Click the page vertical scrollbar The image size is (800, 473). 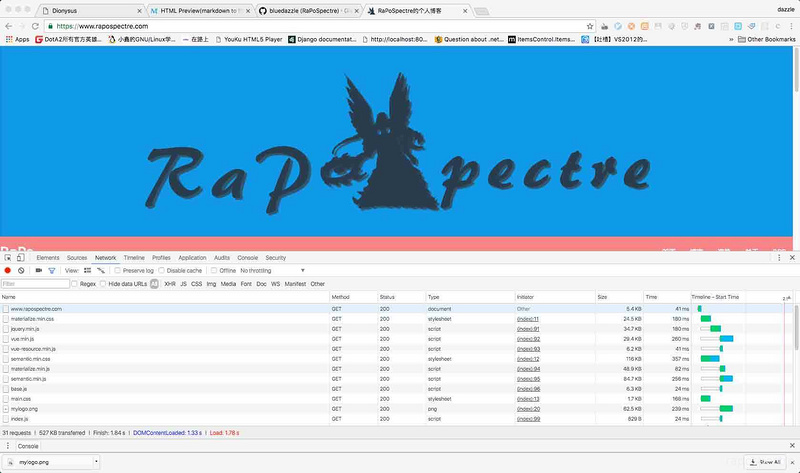tap(796, 69)
